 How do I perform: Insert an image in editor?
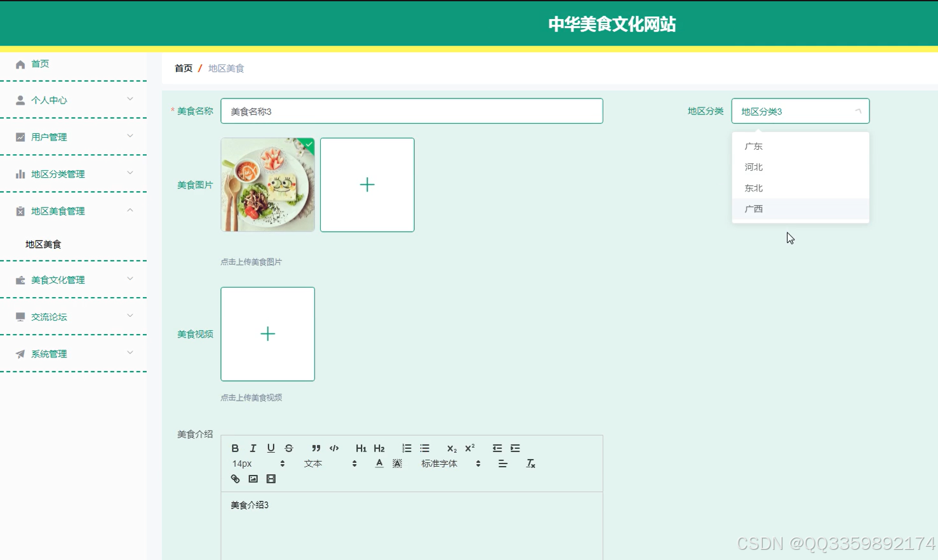[x=253, y=479]
